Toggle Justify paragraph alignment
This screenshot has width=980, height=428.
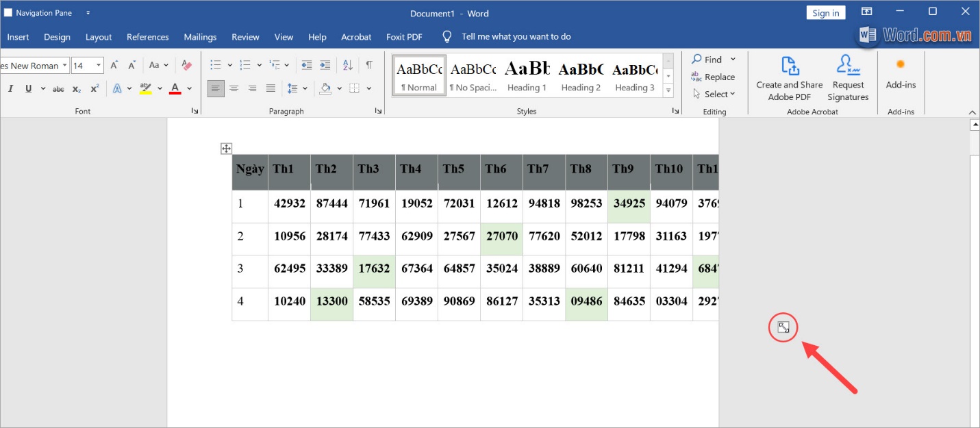tap(271, 88)
